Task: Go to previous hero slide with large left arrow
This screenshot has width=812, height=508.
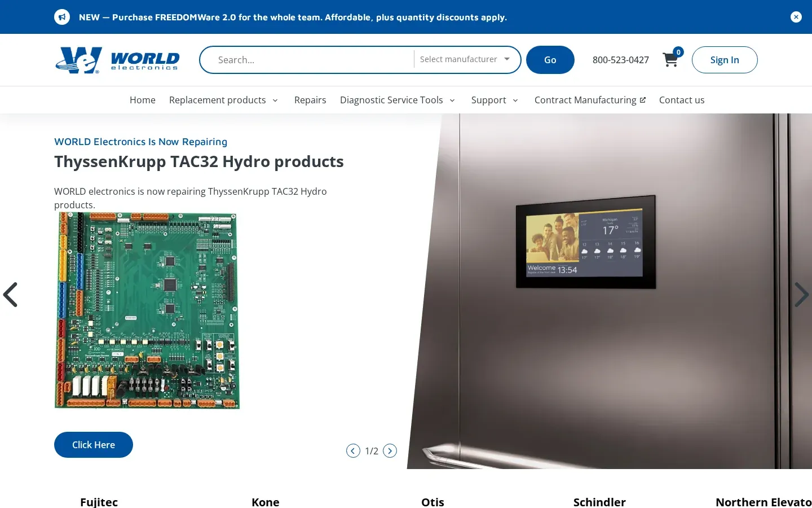Action: tap(10, 295)
